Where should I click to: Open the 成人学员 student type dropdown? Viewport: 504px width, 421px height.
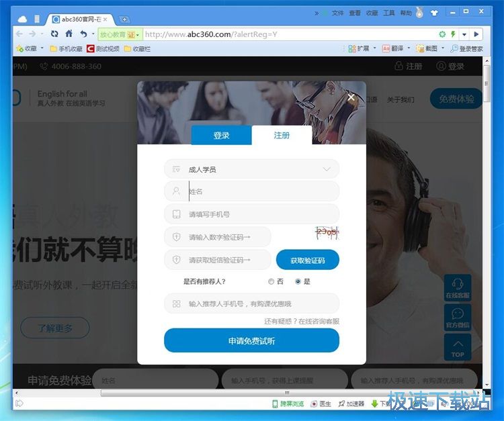[251, 169]
